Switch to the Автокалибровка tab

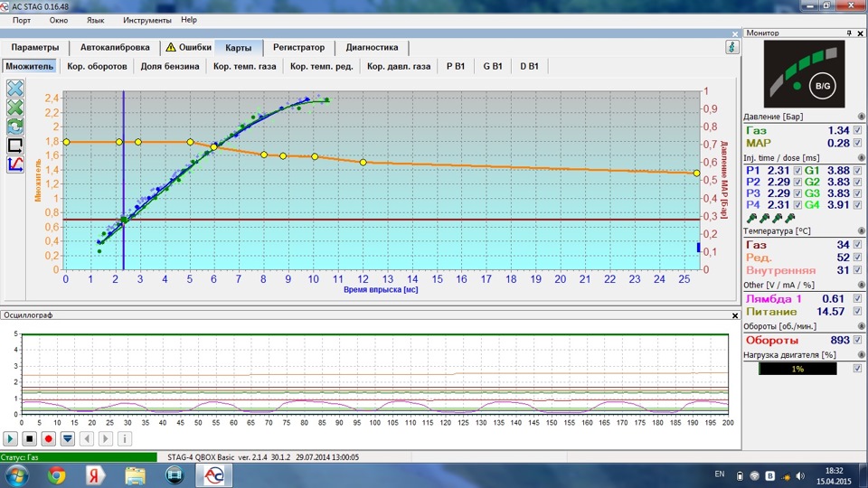115,48
